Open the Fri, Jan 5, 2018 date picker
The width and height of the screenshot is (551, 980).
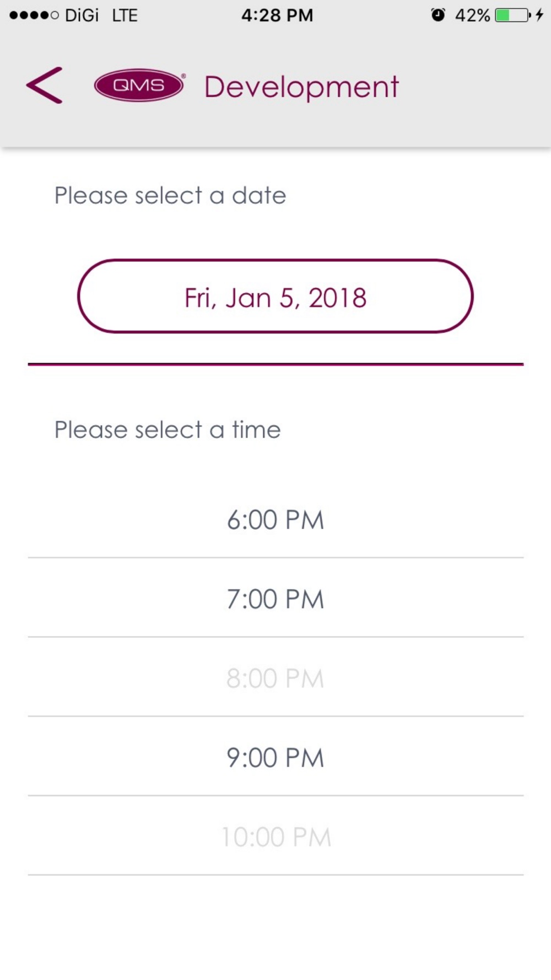point(275,297)
